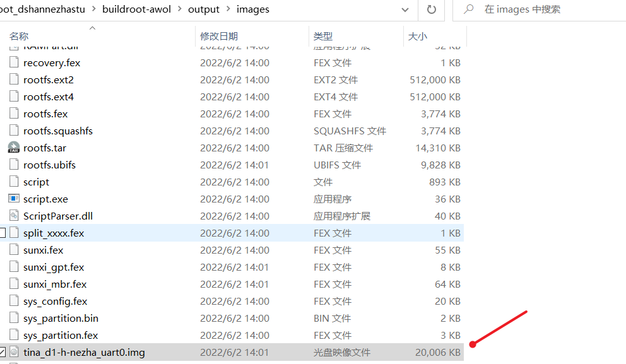The image size is (626, 364).
Task: Select file name sys_partition.bin
Action: coord(61,319)
